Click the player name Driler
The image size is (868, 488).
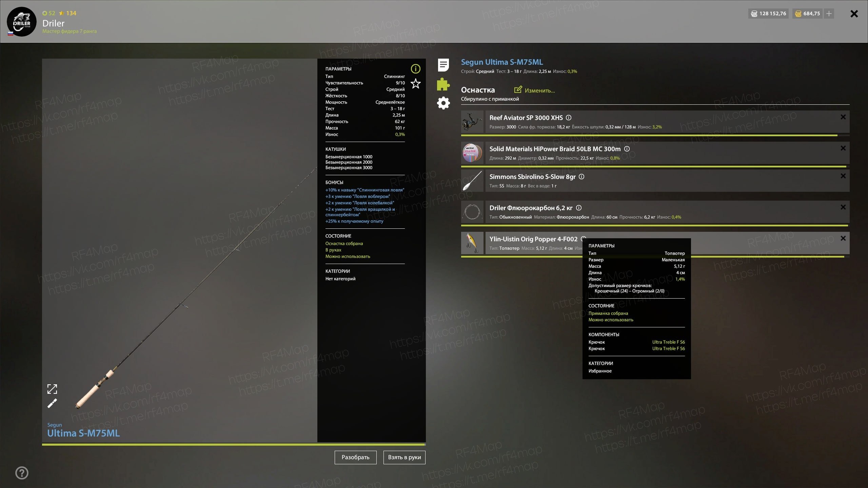(x=53, y=23)
